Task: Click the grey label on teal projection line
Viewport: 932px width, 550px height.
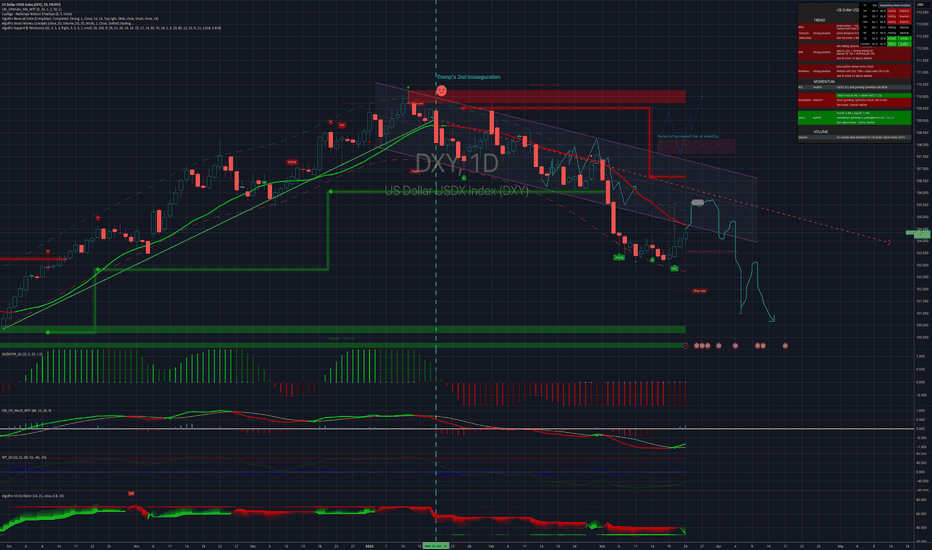Action: [x=697, y=203]
